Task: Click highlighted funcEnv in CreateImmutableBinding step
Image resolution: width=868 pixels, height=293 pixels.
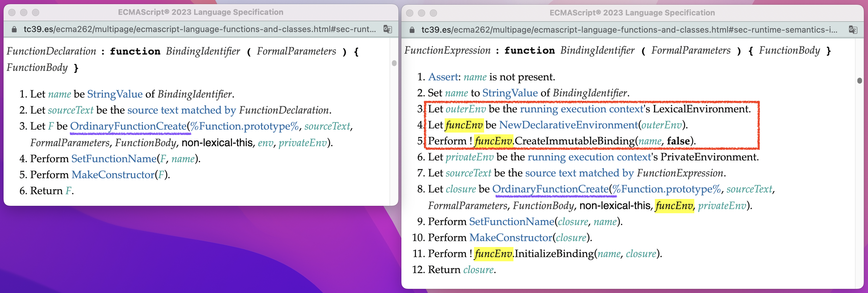Action: tap(494, 141)
